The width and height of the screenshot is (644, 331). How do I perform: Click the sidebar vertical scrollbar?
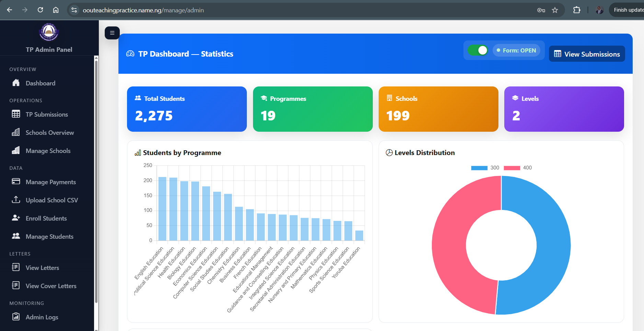tap(96, 182)
